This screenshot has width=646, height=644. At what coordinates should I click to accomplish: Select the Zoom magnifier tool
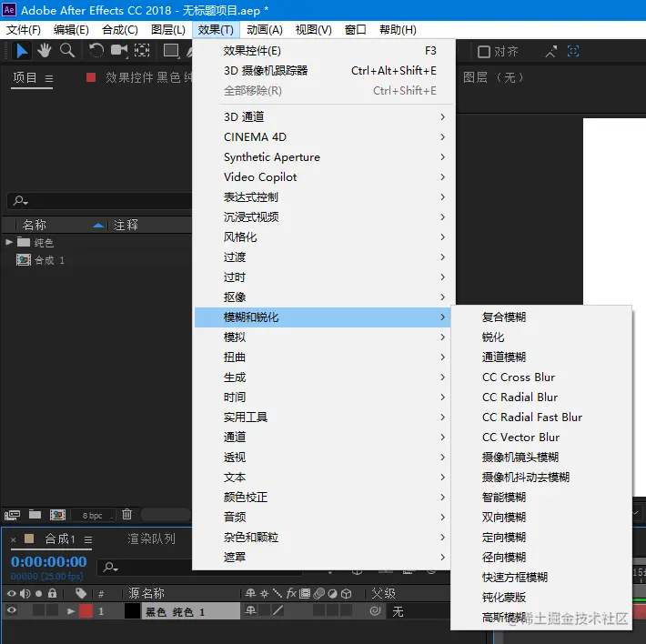click(x=67, y=51)
